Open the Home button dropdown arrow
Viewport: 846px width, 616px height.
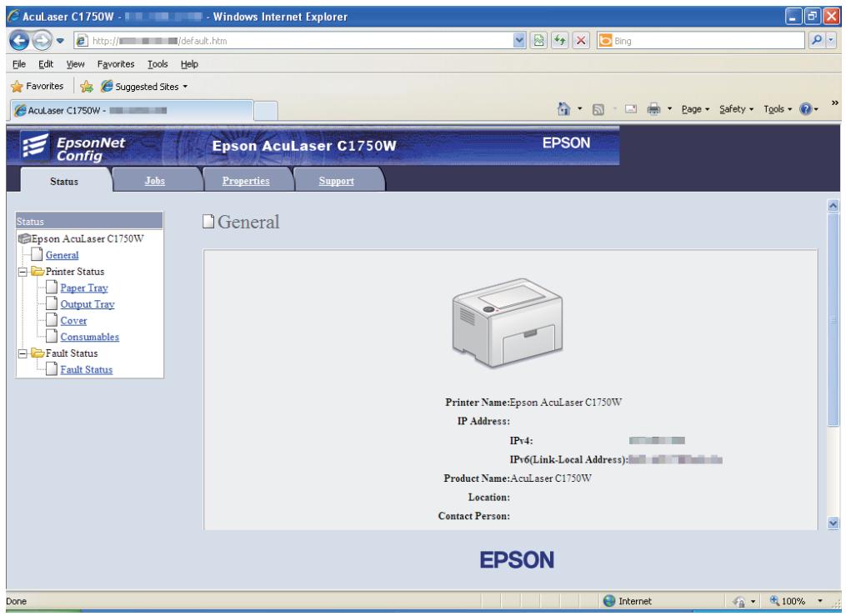tap(580, 109)
